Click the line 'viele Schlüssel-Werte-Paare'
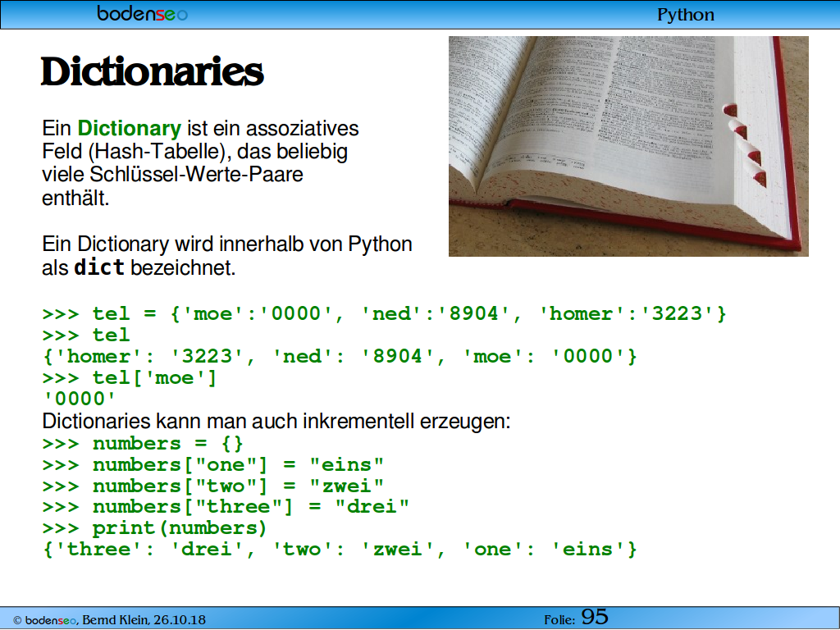 tap(172, 174)
